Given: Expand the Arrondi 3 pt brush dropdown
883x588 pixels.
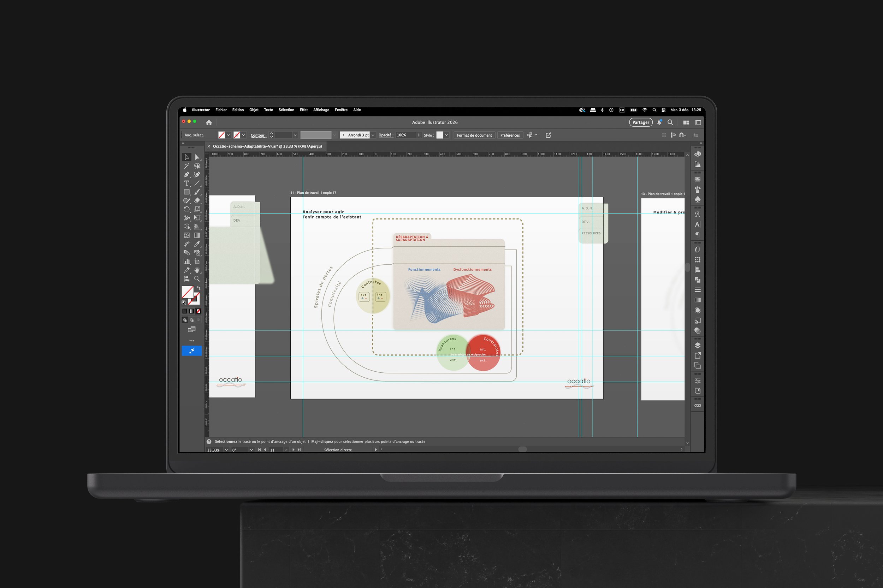Looking at the screenshot, I should point(373,135).
